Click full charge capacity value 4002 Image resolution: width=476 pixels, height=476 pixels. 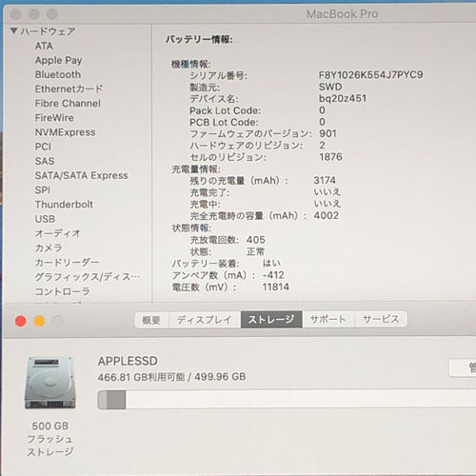(x=327, y=215)
